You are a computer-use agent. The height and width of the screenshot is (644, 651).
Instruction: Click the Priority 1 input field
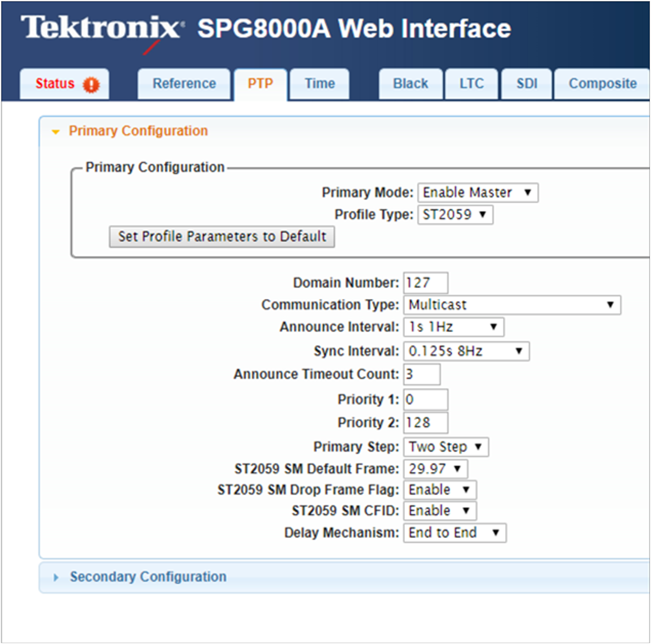pos(426,400)
